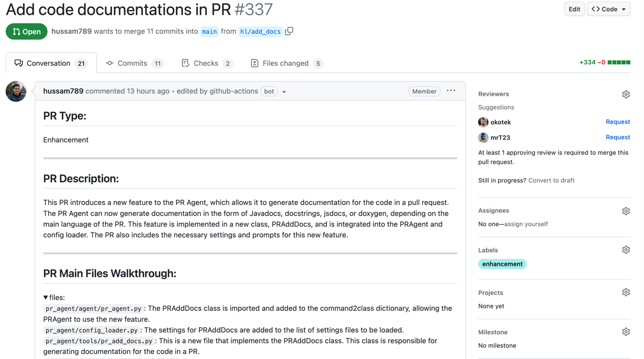Open the Projects gear settings
Viewport: 644px width, 359px height.
coord(626,293)
